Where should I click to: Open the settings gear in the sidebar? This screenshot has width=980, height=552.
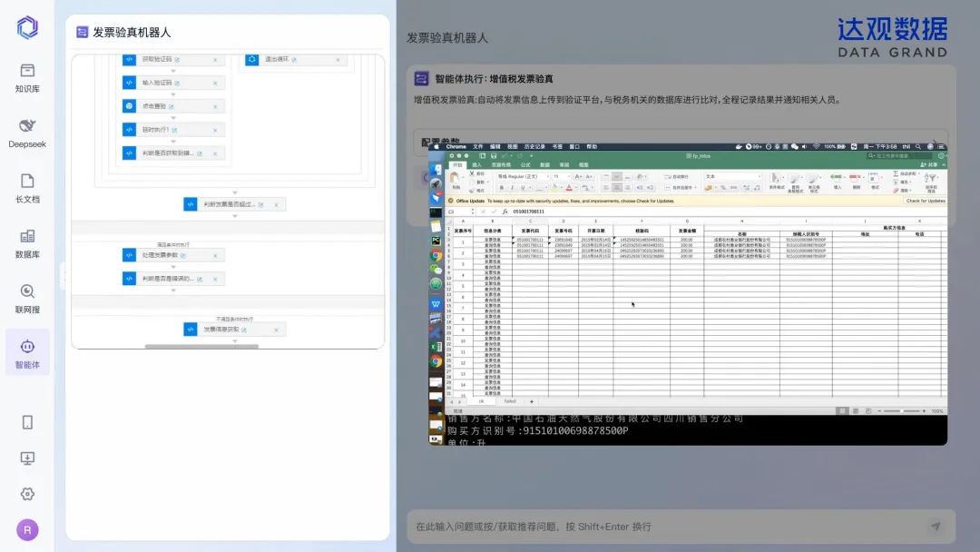[27, 494]
